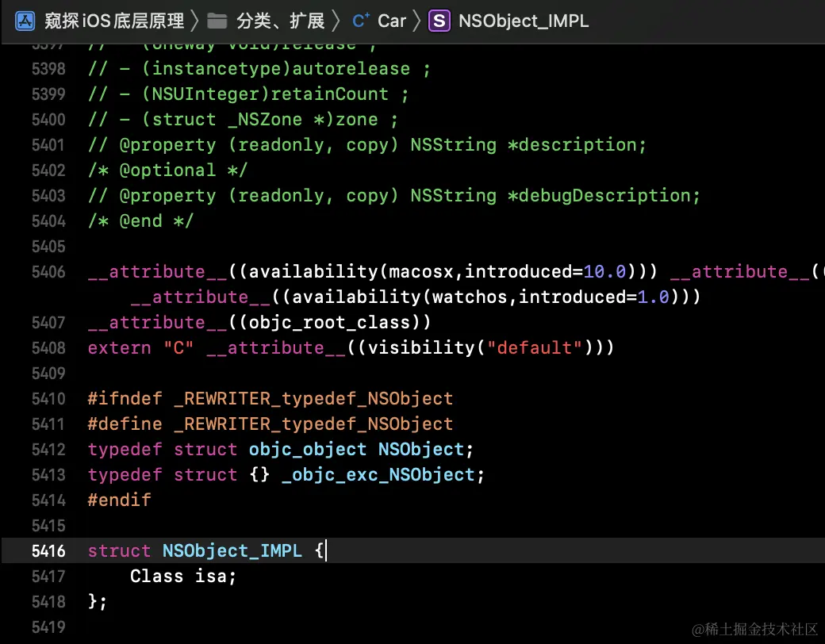The height and width of the screenshot is (644, 825).
Task: Click the '/* @end */' comment
Action: click(140, 221)
